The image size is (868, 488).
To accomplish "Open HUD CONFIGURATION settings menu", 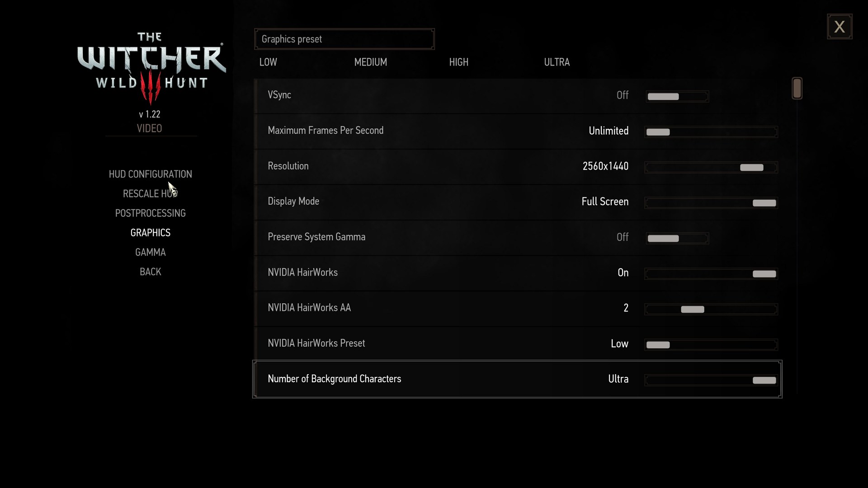I will coord(150,174).
